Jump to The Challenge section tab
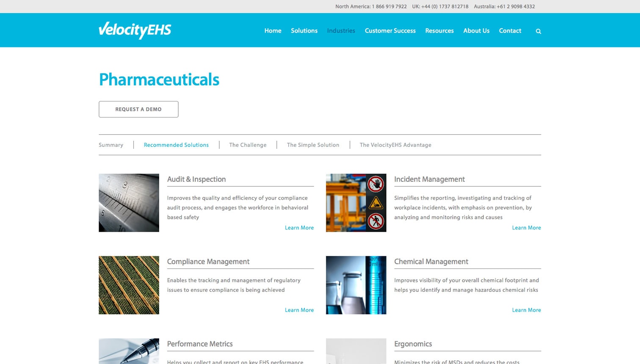Image resolution: width=640 pixels, height=364 pixels. click(x=248, y=145)
